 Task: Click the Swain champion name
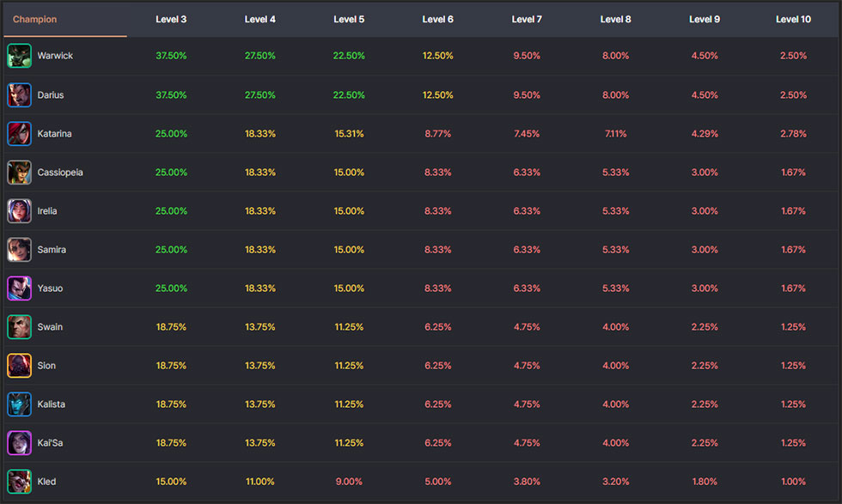click(x=50, y=327)
